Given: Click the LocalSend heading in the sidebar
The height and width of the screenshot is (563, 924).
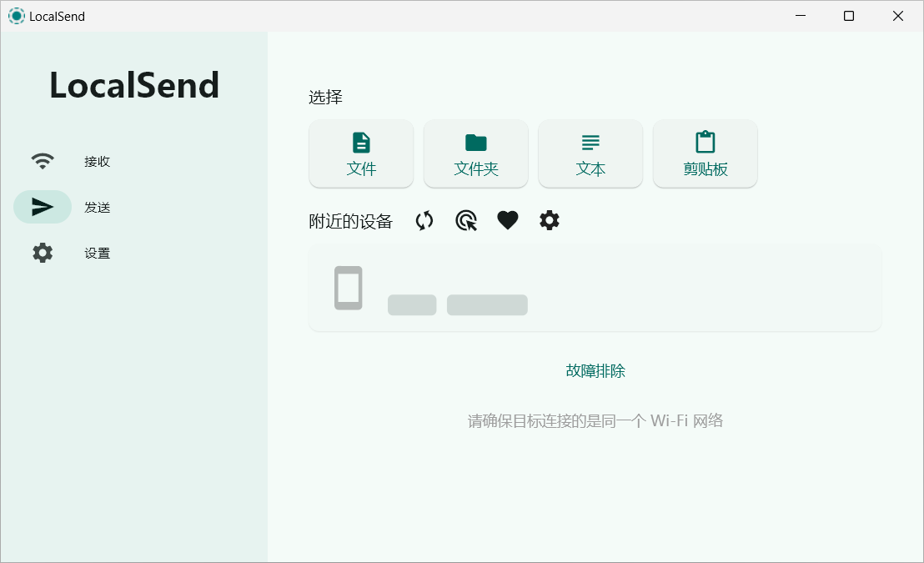Looking at the screenshot, I should [134, 84].
